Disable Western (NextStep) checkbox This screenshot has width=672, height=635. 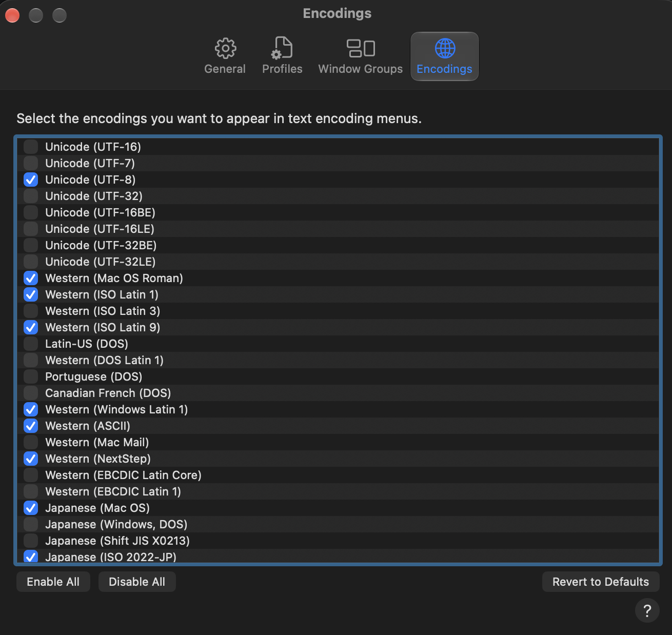click(31, 459)
